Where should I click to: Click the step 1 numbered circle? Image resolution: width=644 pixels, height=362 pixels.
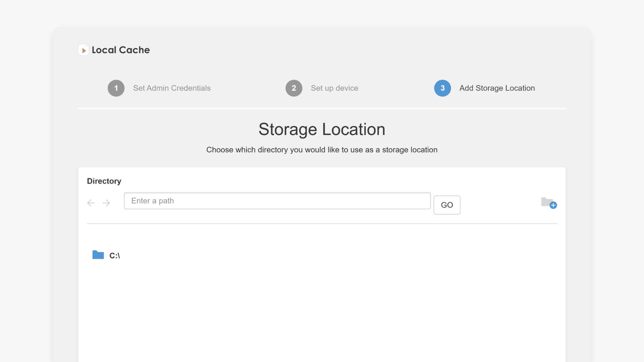coord(116,88)
